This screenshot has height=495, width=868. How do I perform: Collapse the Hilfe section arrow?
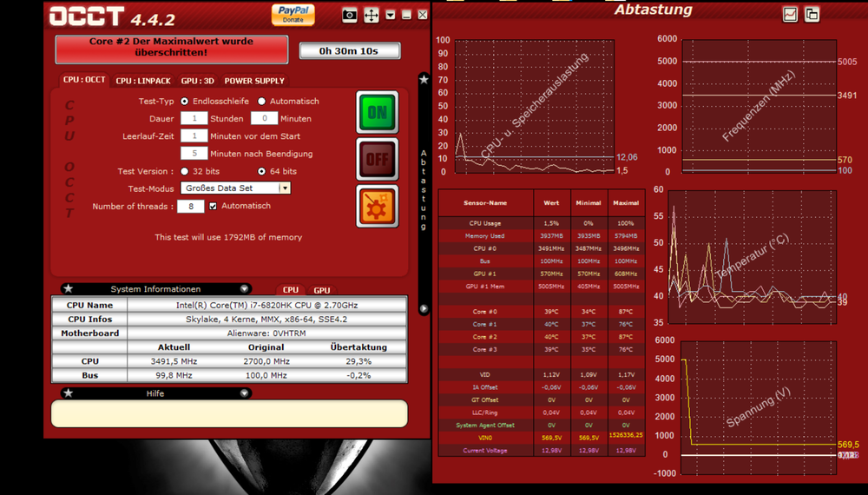245,393
